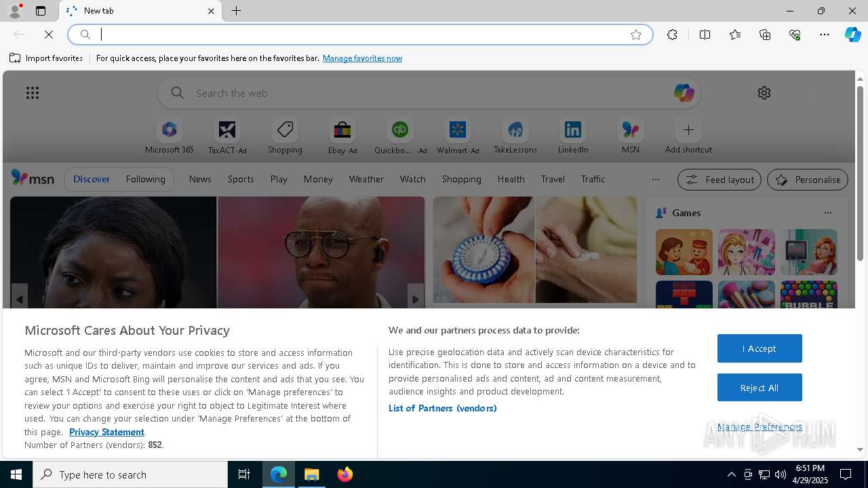Open the Weather section

tap(366, 179)
